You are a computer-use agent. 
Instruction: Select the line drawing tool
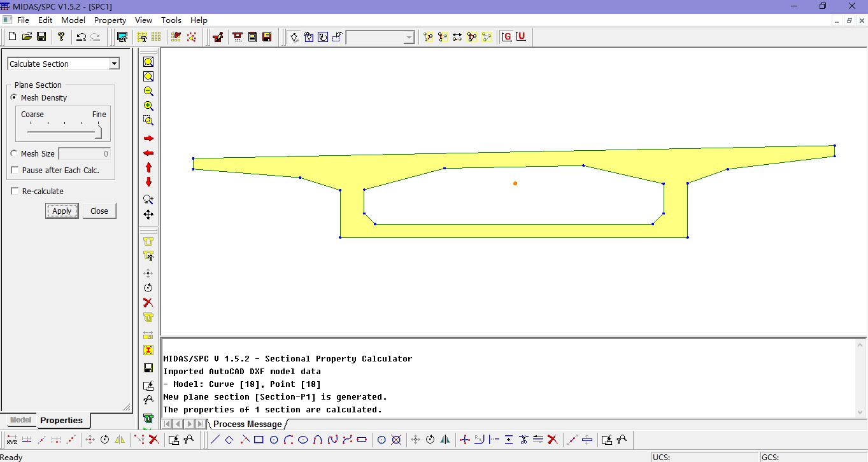point(215,440)
